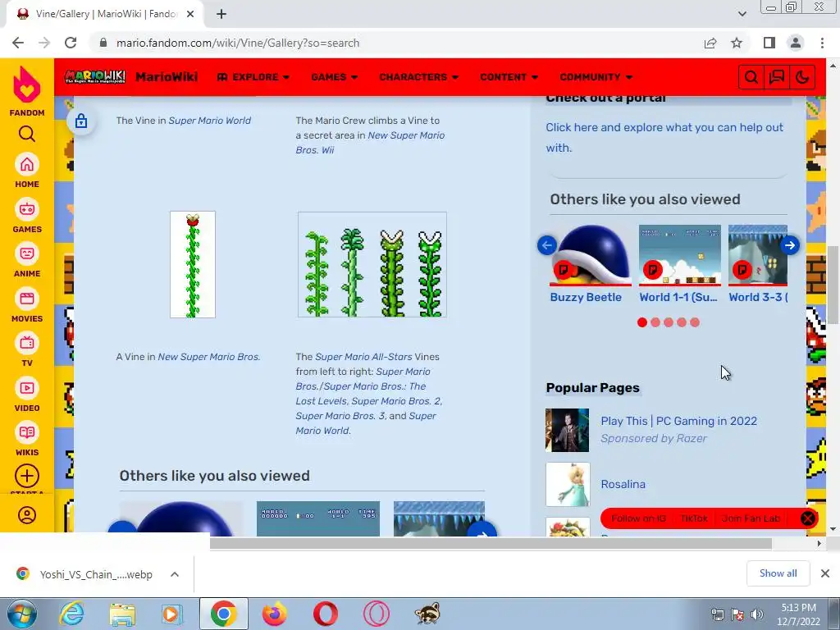Click Join Fan Lab button
Image resolution: width=840 pixels, height=630 pixels.
[751, 518]
